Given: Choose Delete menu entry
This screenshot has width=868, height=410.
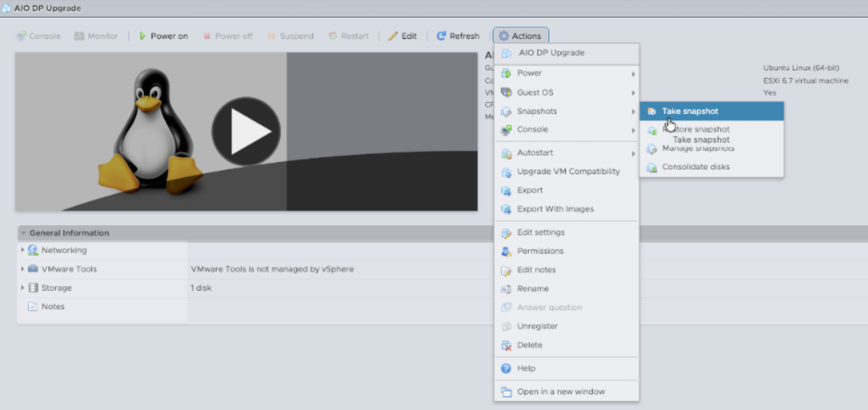Looking at the screenshot, I should click(x=567, y=345).
